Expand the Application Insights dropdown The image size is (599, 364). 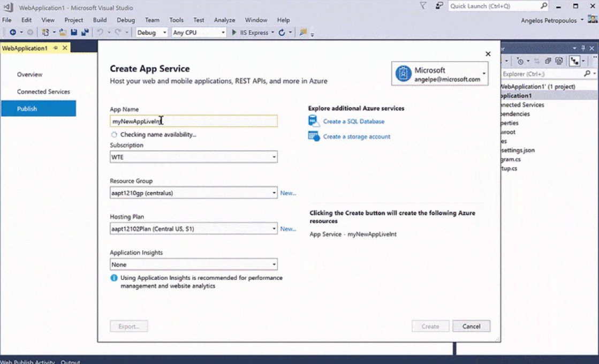tap(193, 264)
